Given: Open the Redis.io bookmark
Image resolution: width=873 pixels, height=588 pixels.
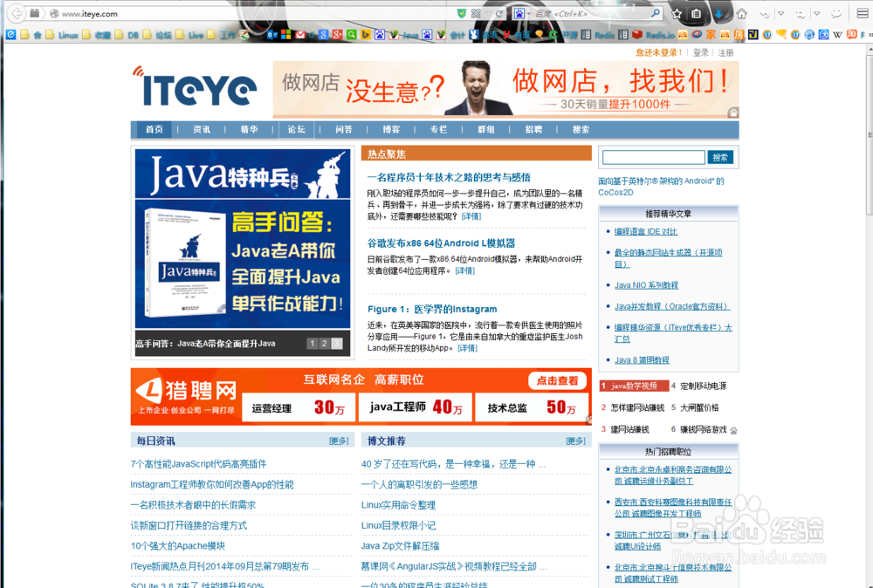Looking at the screenshot, I should [x=652, y=35].
